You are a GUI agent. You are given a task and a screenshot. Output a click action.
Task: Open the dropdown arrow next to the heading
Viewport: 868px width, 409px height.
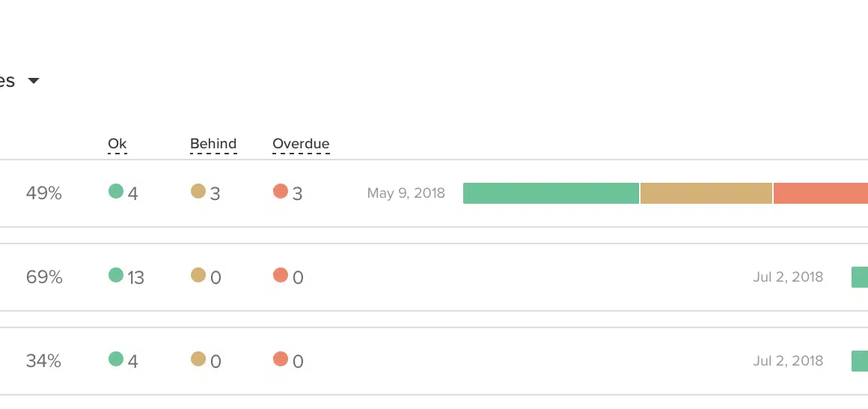pos(33,81)
